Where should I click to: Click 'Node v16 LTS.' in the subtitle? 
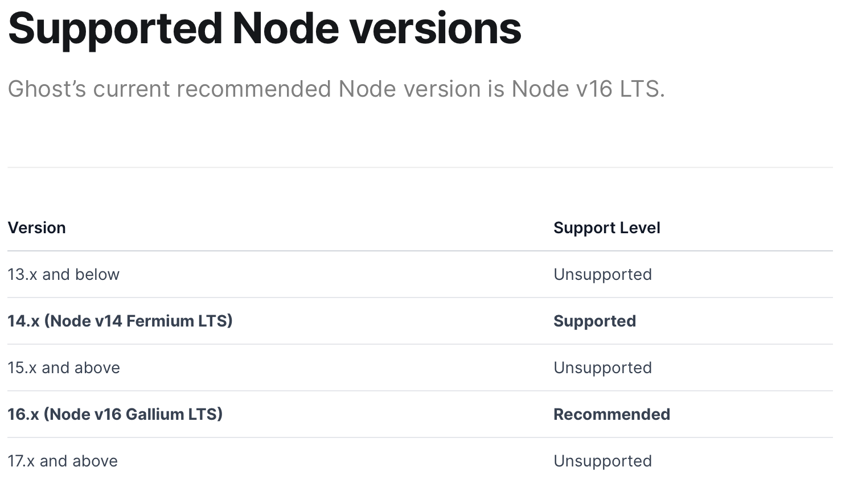588,89
